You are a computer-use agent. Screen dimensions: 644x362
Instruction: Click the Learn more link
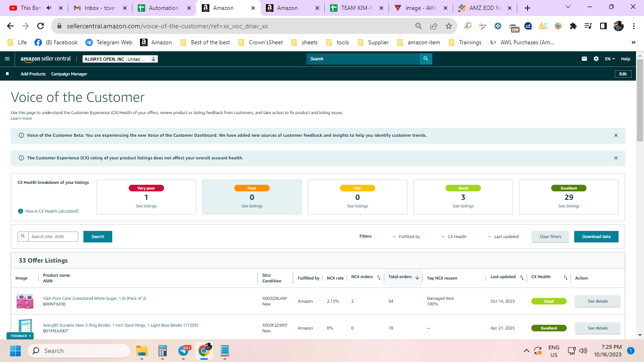click(21, 118)
